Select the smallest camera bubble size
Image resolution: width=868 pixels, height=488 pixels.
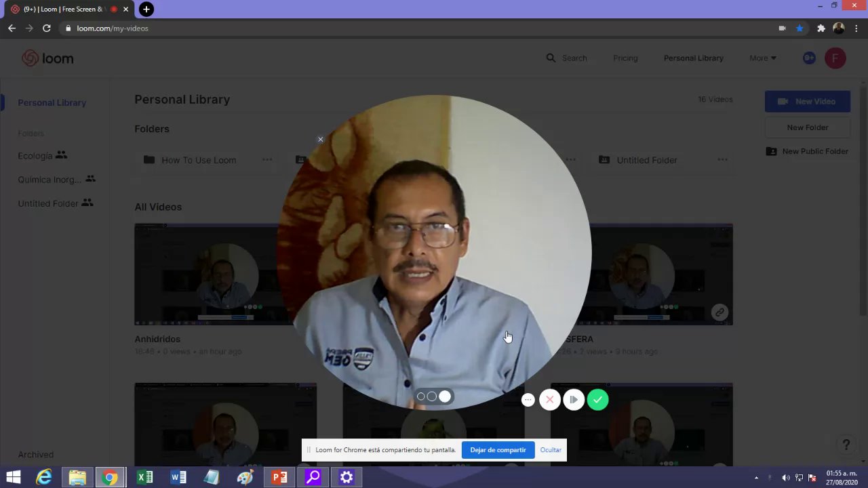click(421, 396)
